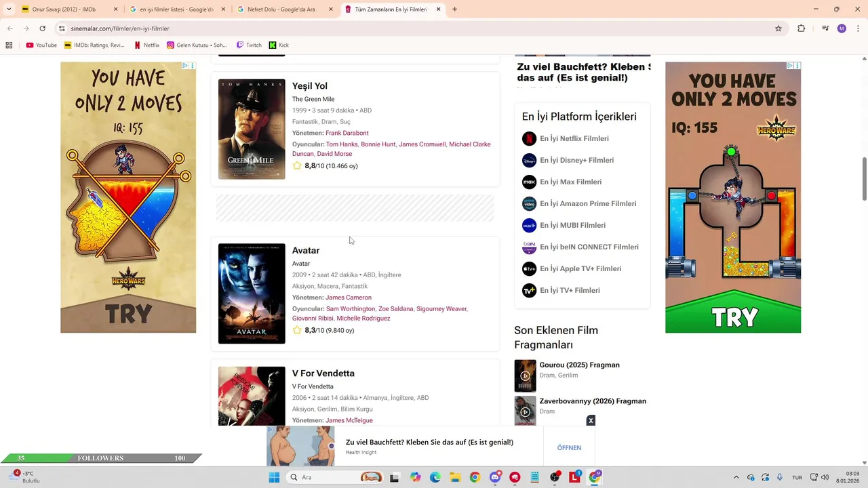Click the En İyi Netflix Filmleri icon
The image size is (868, 488).
tap(529, 138)
